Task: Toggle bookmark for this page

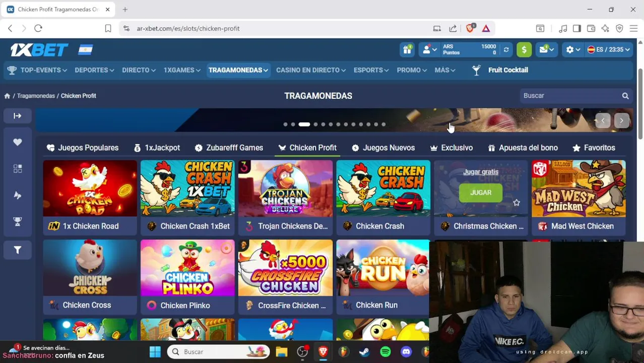Action: (108, 29)
